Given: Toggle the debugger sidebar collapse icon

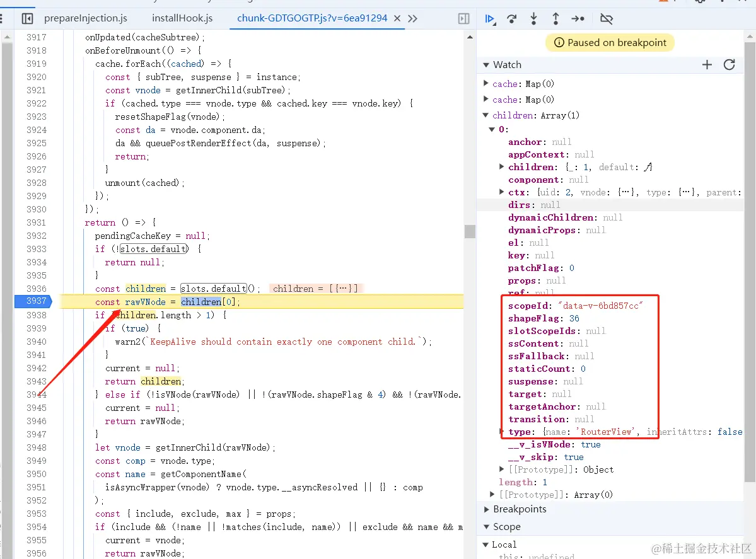Looking at the screenshot, I should coord(463,19).
